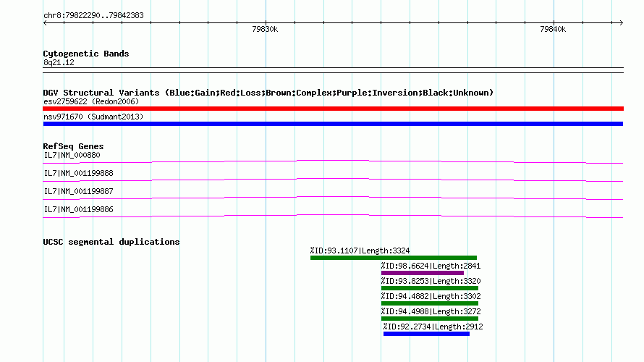Click green bar under %ID:93.1107 duplication

click(394, 258)
